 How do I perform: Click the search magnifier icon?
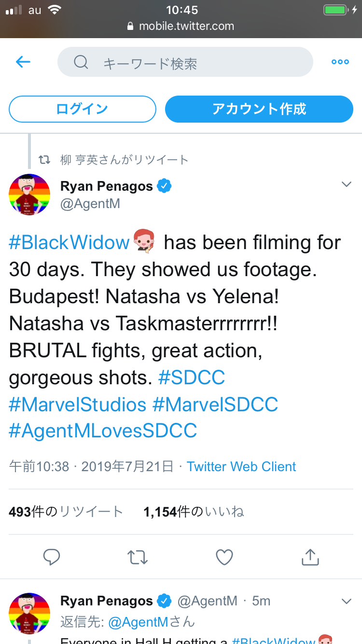pyautogui.click(x=81, y=62)
